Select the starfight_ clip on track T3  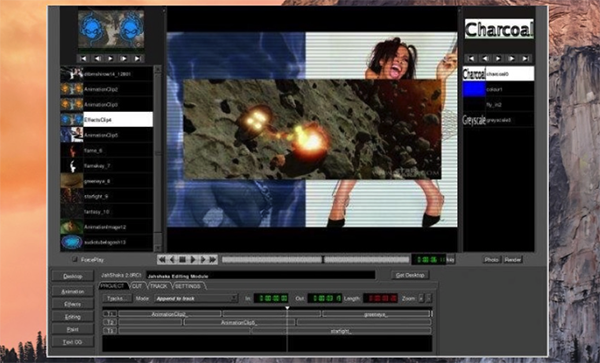[341, 331]
